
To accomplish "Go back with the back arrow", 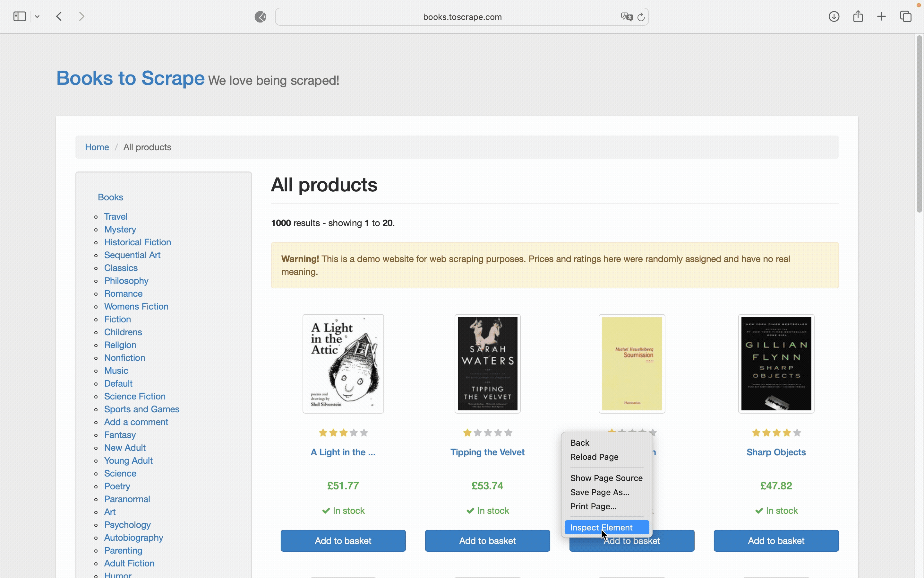I will point(59,16).
